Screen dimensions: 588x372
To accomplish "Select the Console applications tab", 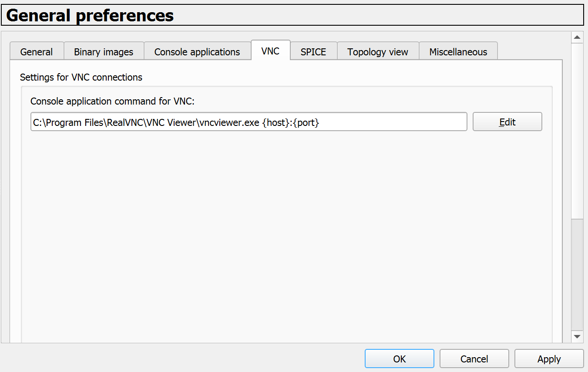I will point(197,52).
